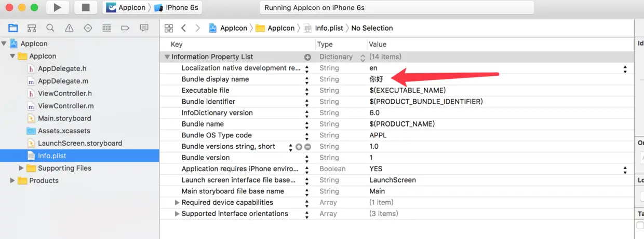Collapse the AppIcon group folder
644x239 pixels.
tap(12, 56)
